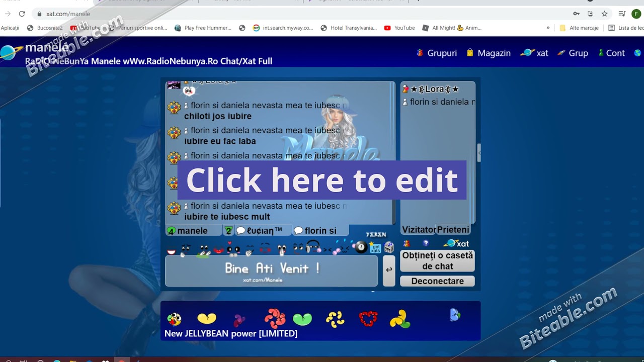Open the Play Free Hummer bookmark
The height and width of the screenshot is (362, 644).
pos(203,28)
